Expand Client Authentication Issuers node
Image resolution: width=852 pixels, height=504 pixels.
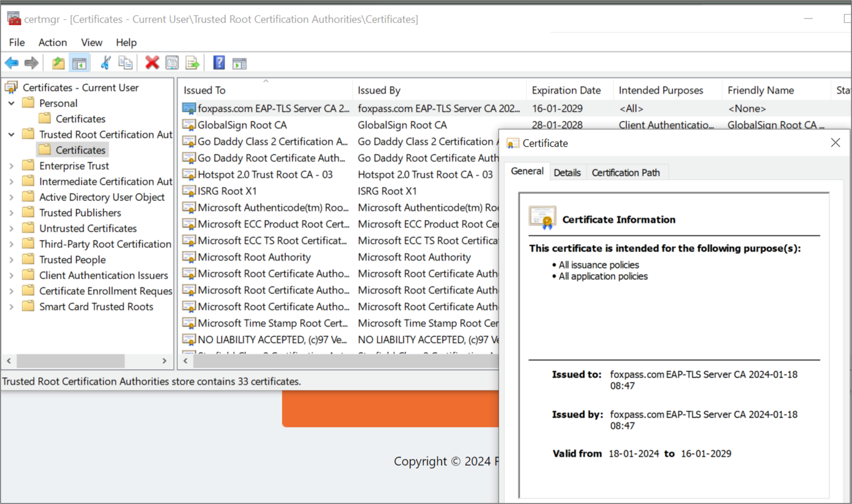click(12, 275)
